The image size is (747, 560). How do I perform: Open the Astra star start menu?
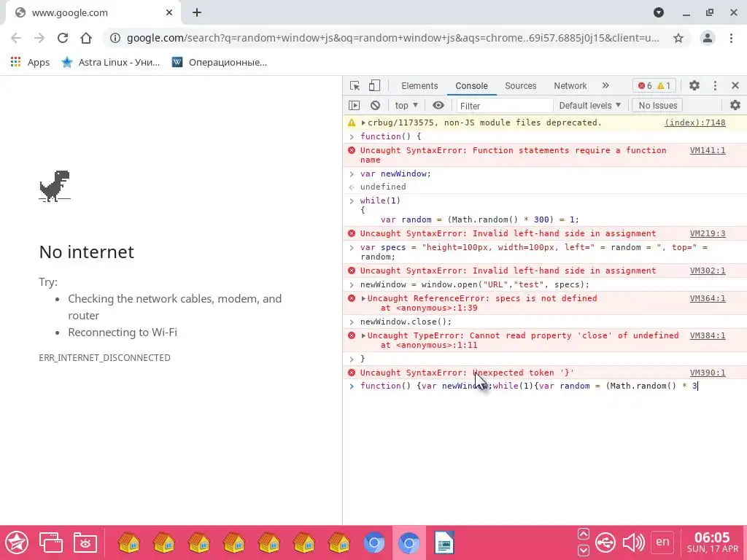tap(17, 542)
